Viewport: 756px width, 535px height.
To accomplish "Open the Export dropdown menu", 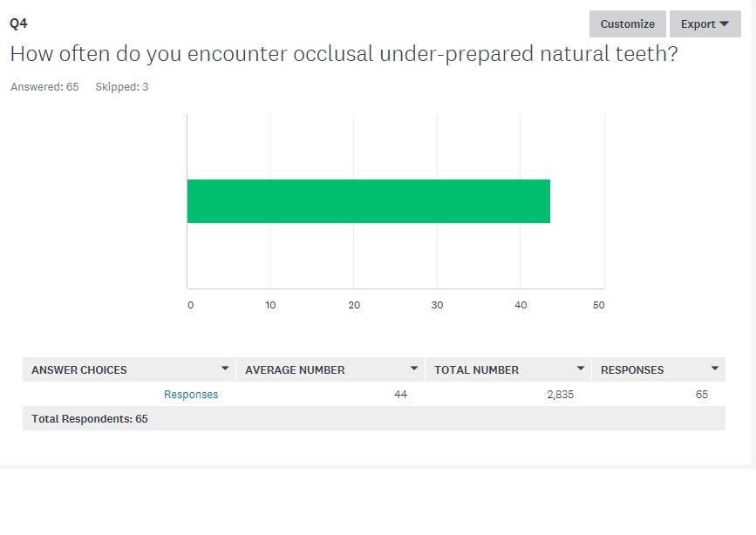I will pyautogui.click(x=705, y=24).
